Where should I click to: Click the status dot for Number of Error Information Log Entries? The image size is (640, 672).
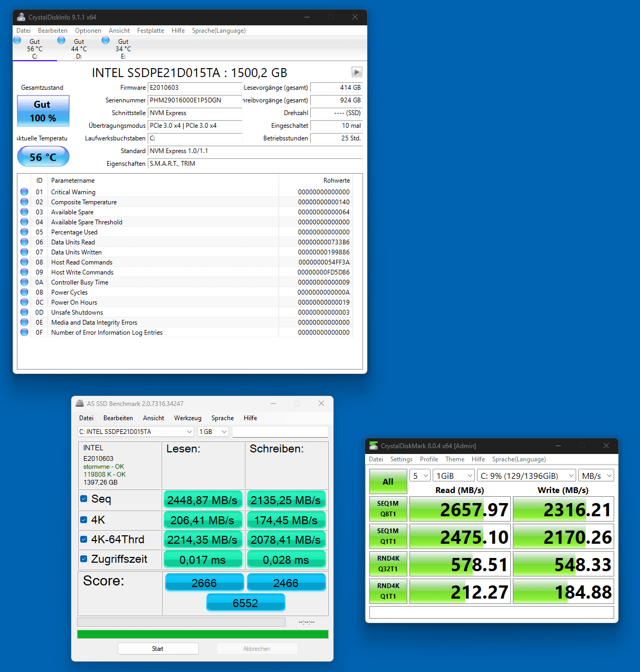pos(24,332)
